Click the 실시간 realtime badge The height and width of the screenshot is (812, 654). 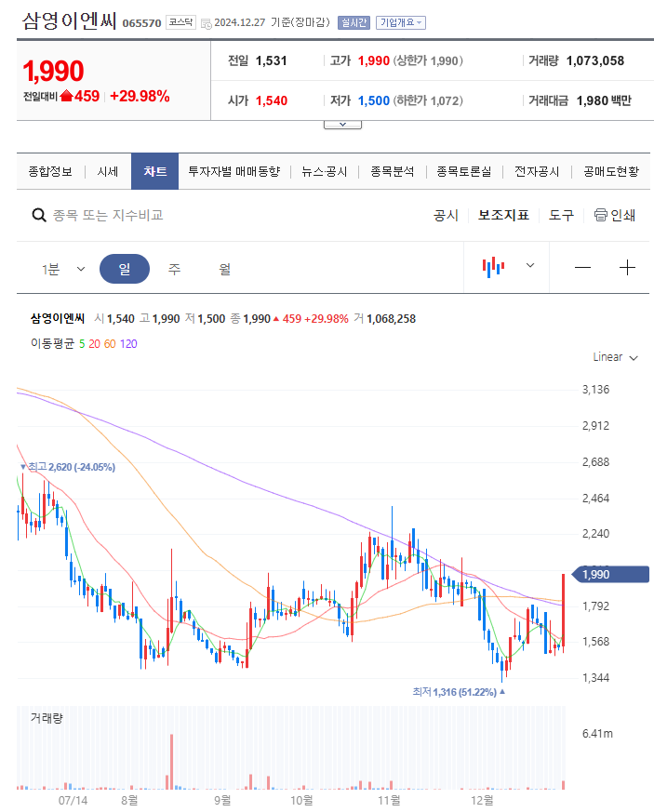pos(354,22)
